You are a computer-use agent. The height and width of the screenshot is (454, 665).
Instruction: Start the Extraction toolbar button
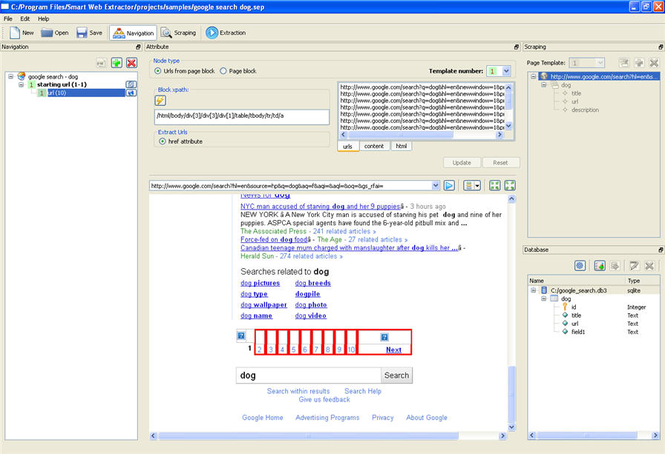click(226, 33)
